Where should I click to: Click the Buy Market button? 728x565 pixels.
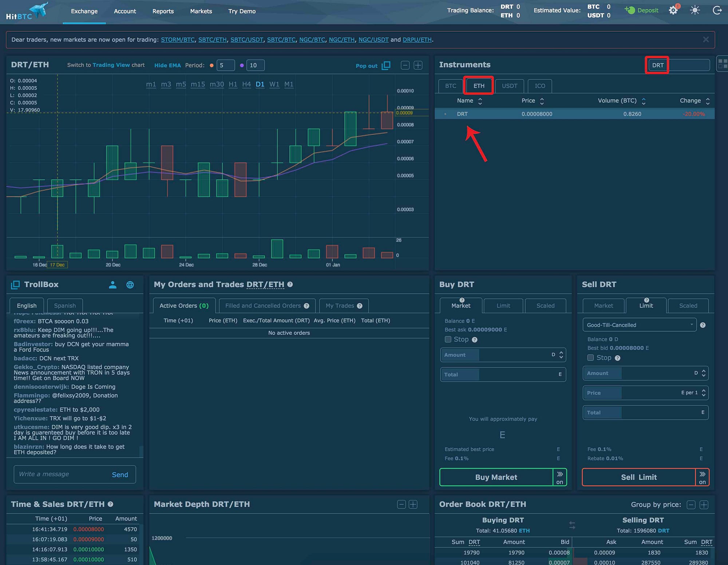pos(496,477)
